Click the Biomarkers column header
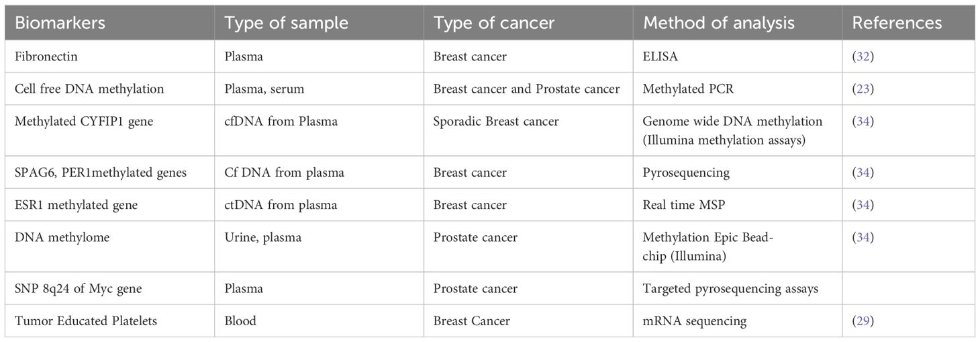 [x=60, y=23]
